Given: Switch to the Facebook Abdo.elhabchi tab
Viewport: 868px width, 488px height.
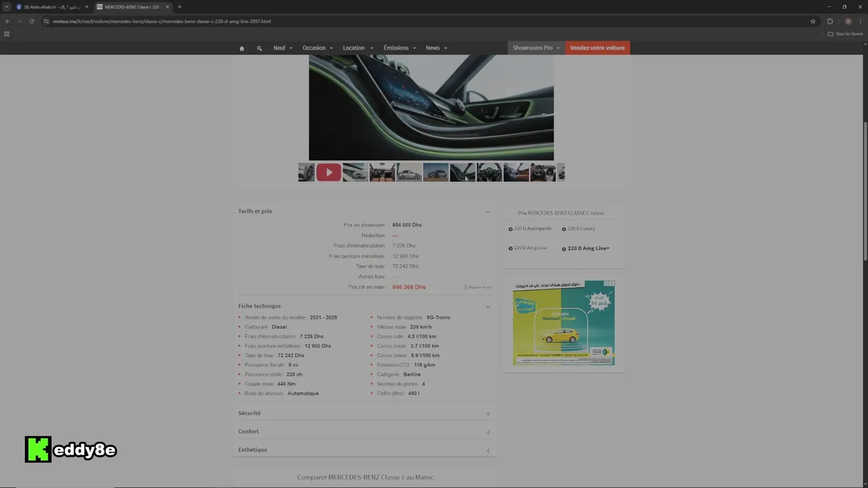Looking at the screenshot, I should (52, 7).
